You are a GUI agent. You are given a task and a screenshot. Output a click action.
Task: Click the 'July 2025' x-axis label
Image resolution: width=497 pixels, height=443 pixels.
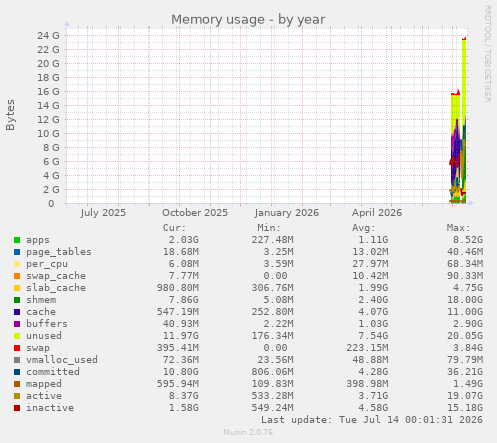[x=103, y=213]
